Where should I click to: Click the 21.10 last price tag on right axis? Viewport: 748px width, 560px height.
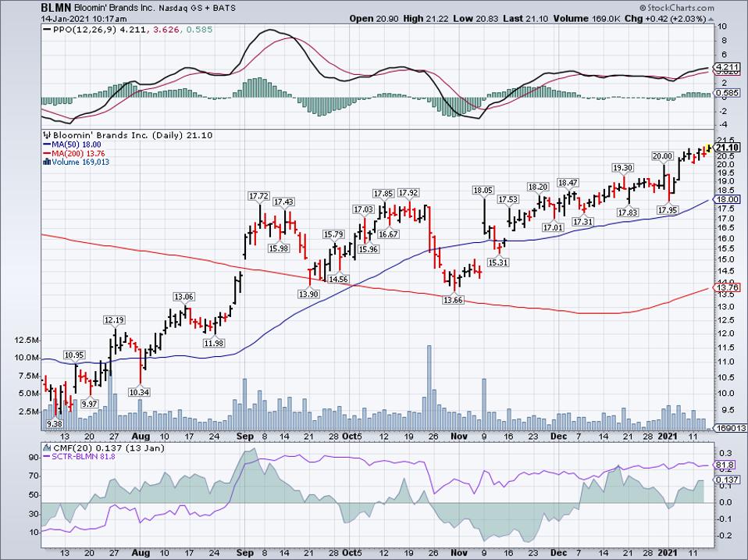(x=728, y=148)
